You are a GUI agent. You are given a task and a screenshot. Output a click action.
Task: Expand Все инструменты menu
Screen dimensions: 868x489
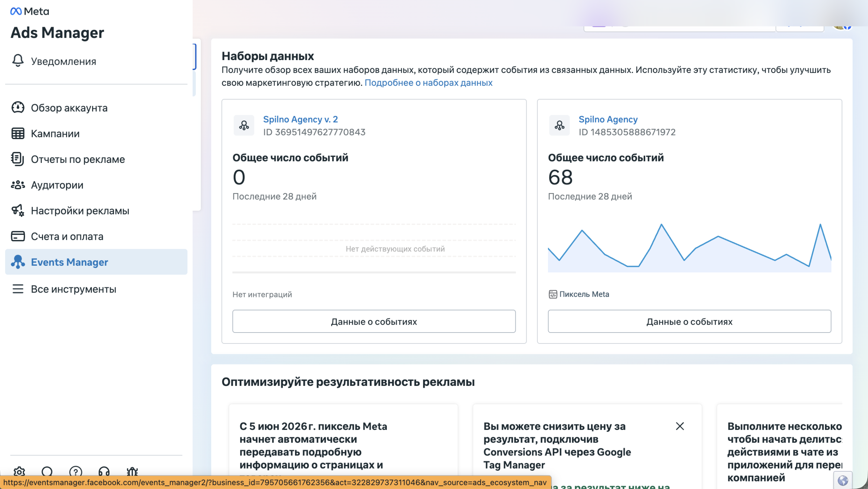coord(96,289)
